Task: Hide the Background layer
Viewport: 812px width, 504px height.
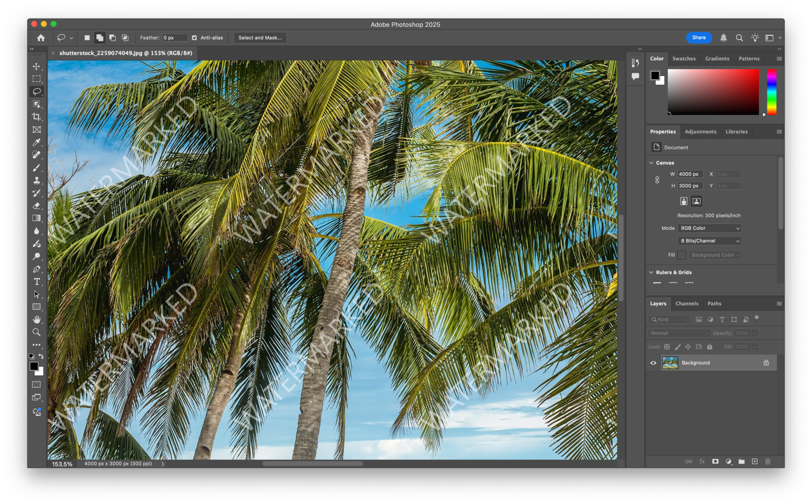Action: [653, 362]
